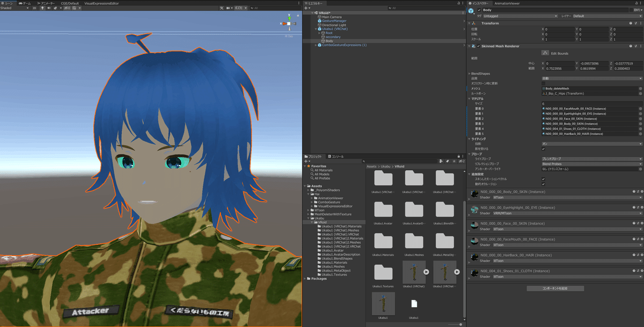Toggle scene lighting lightbulb icon
Screen dimensions: 644x327
[42, 8]
